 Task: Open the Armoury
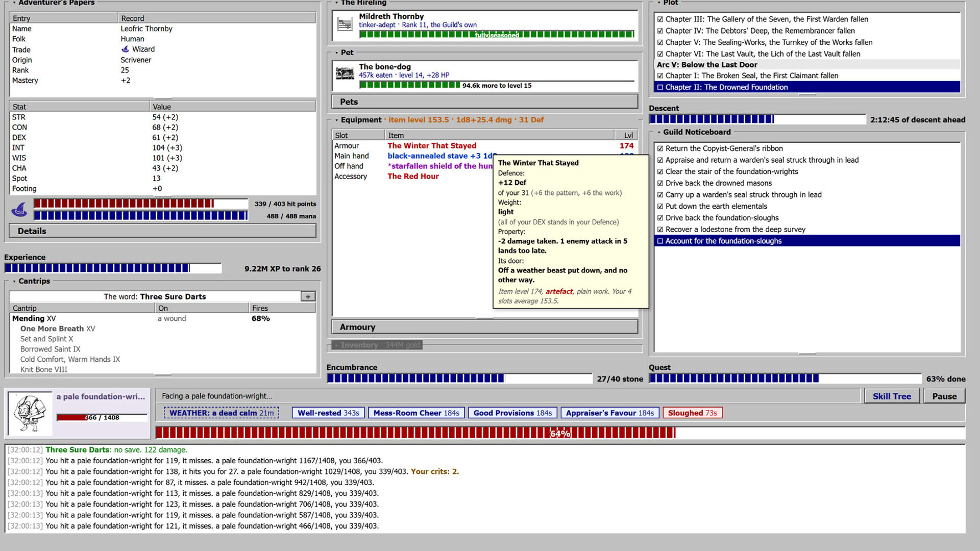(x=484, y=327)
